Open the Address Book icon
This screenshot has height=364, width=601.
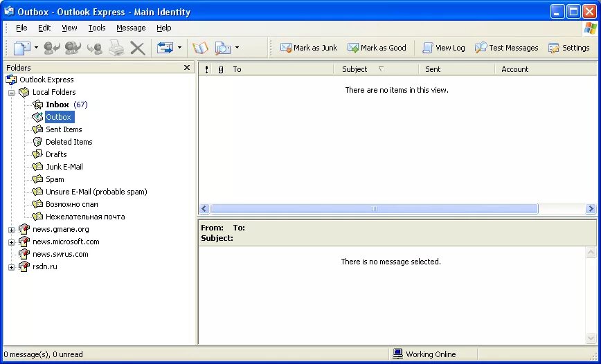(x=200, y=48)
